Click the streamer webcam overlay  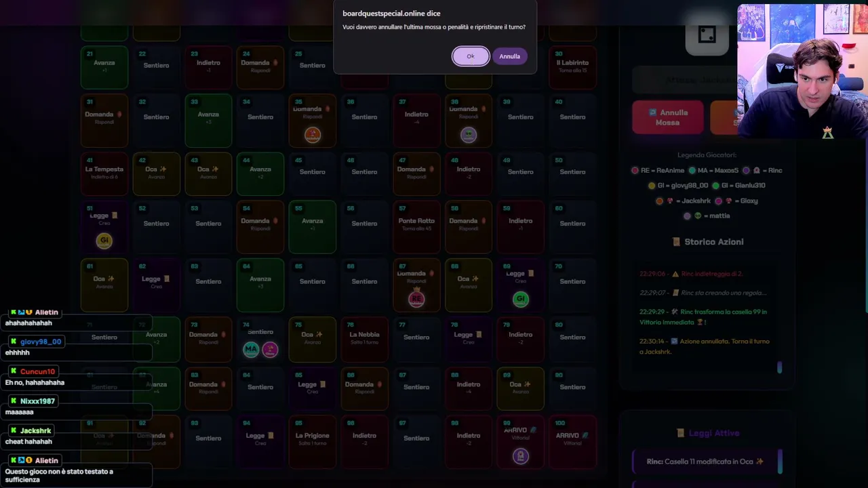tap(802, 73)
